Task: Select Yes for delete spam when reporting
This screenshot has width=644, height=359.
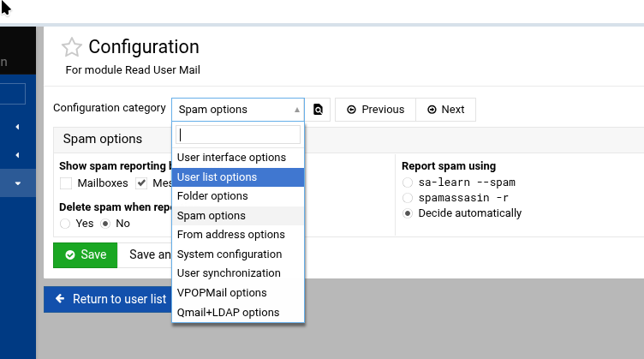Action: point(66,223)
